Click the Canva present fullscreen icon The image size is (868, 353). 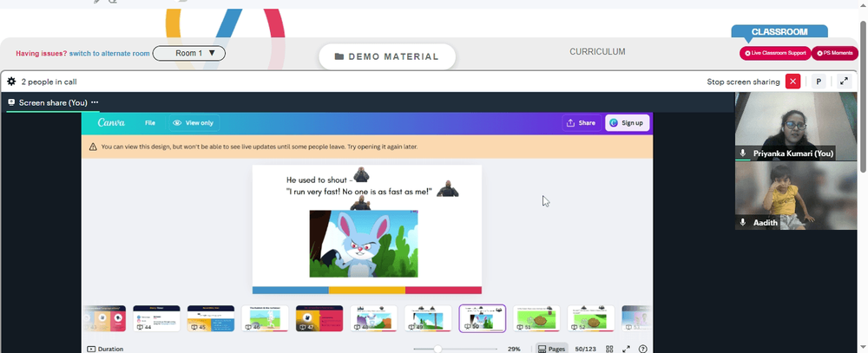(626, 350)
